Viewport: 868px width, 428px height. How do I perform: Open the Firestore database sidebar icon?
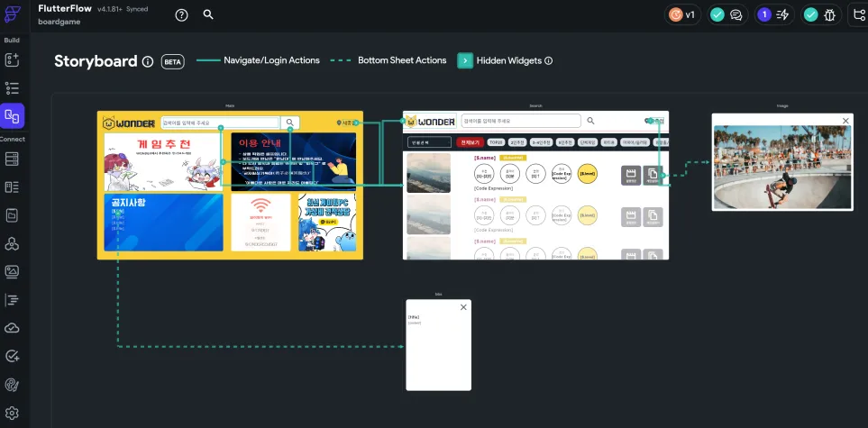13,159
